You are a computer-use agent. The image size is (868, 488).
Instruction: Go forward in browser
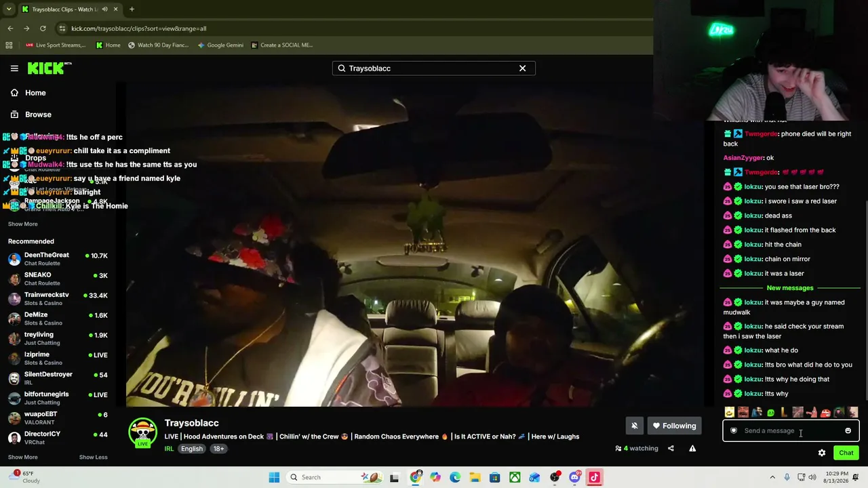(x=26, y=28)
